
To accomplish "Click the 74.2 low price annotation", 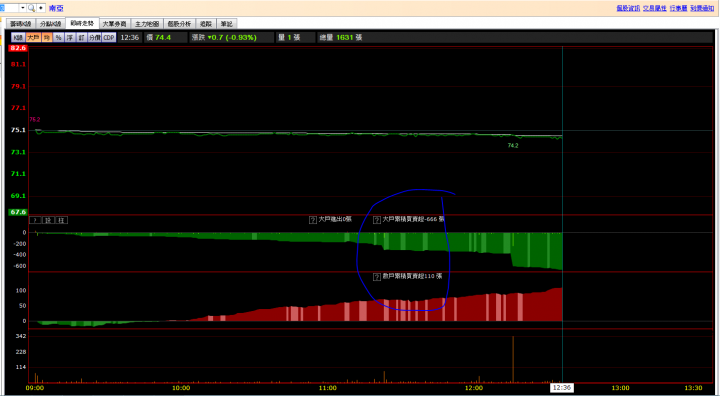I will tap(513, 146).
